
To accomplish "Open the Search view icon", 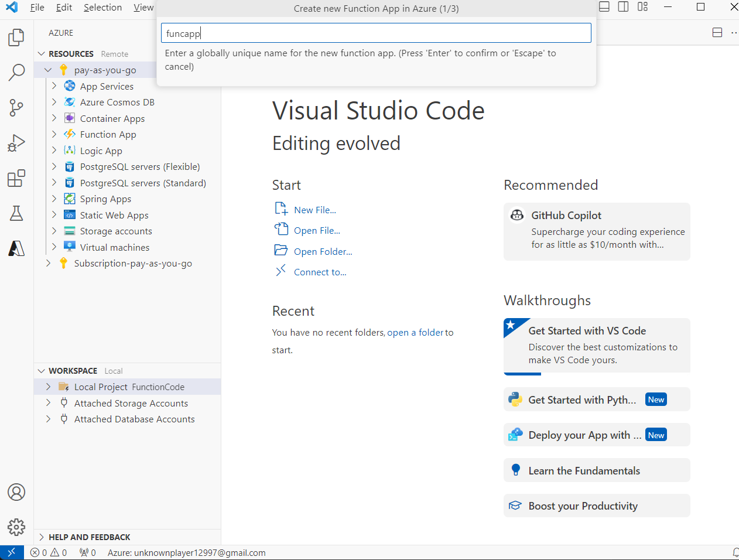I will point(16,73).
